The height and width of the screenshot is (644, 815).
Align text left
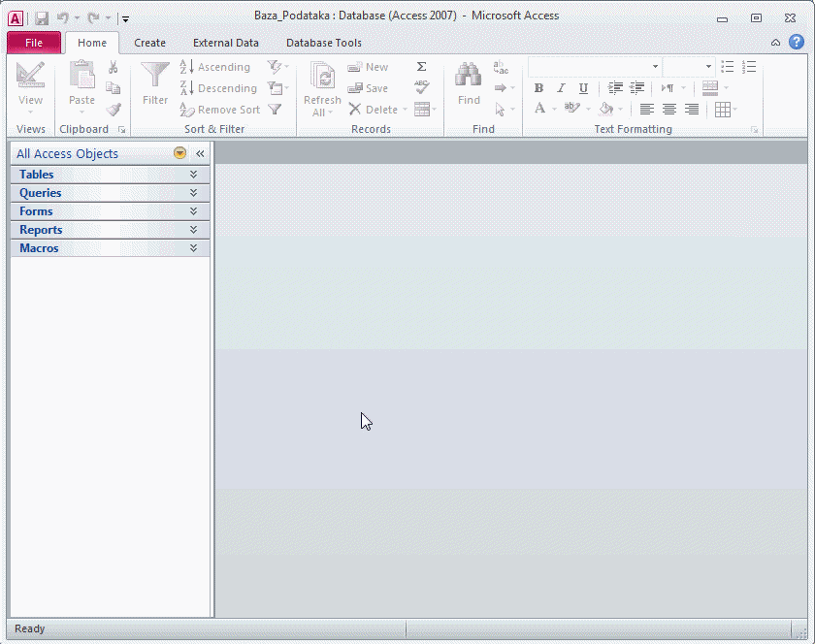click(x=646, y=110)
